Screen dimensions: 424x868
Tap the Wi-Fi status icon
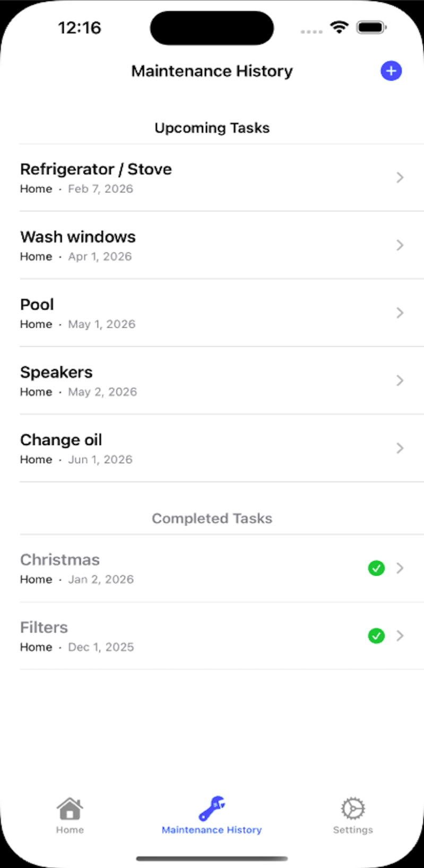(x=339, y=28)
